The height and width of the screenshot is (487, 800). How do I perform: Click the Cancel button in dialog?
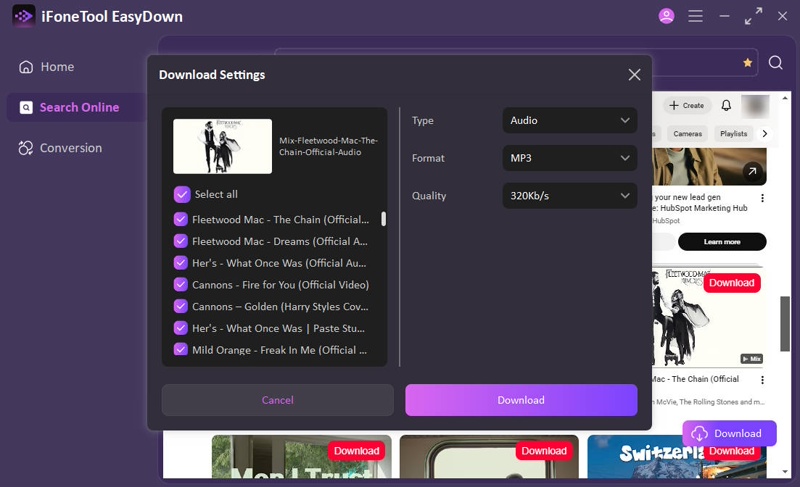pos(278,400)
